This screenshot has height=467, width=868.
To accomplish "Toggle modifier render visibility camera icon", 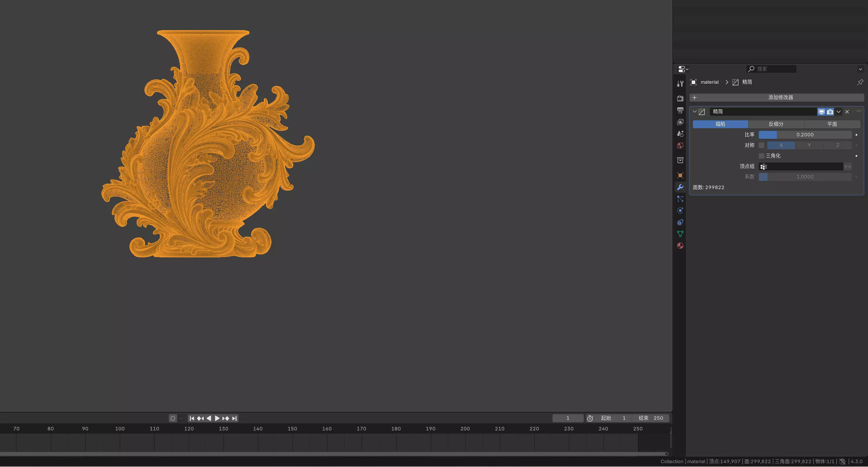I will pos(830,112).
